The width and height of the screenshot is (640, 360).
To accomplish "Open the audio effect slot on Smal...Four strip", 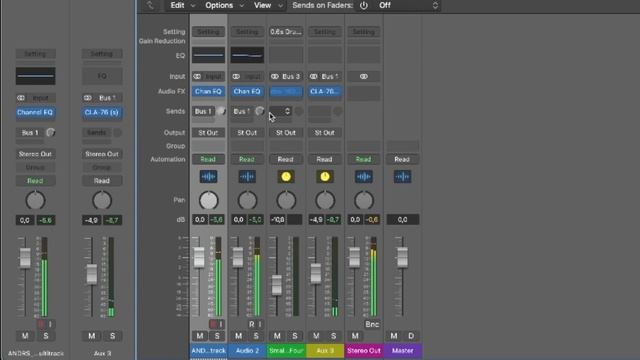I will 286,91.
